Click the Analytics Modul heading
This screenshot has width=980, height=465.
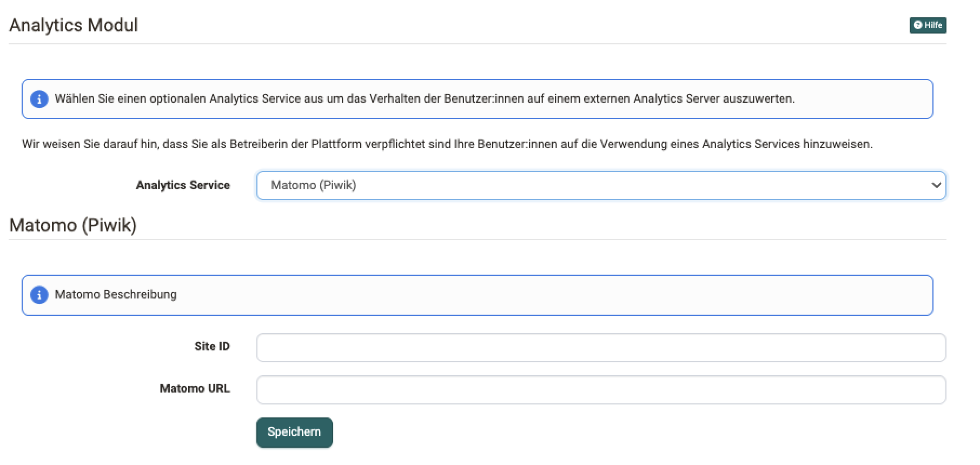click(x=74, y=25)
